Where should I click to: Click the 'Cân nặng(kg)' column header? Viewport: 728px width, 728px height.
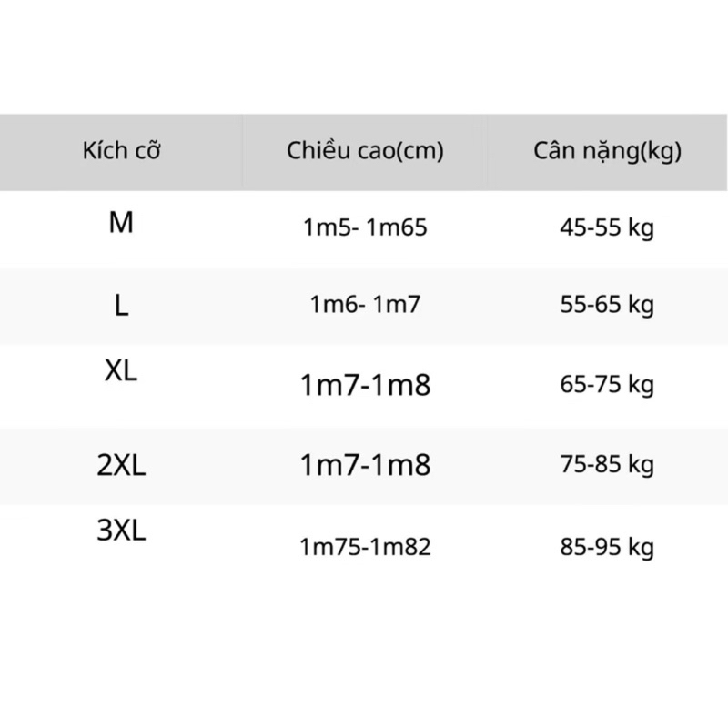[607, 151]
